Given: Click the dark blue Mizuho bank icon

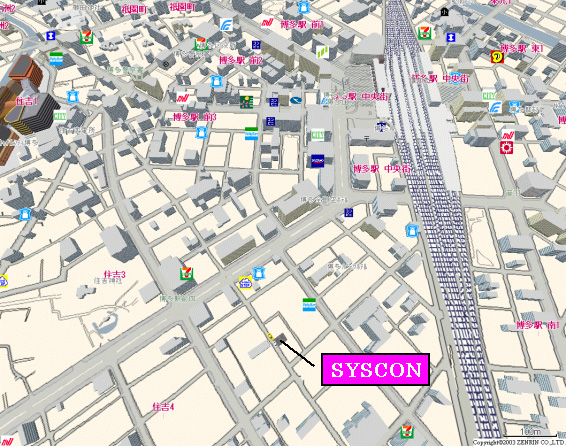Looking at the screenshot, I should (318, 161).
